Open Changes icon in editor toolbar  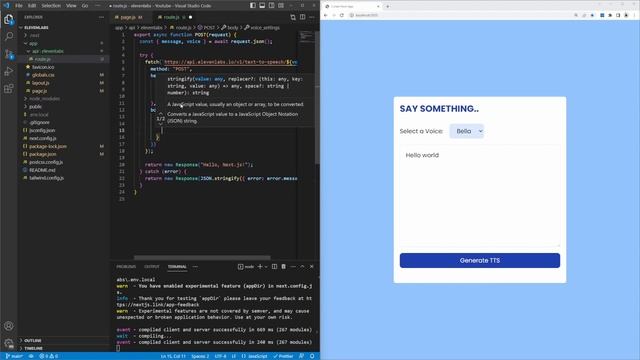293,17
